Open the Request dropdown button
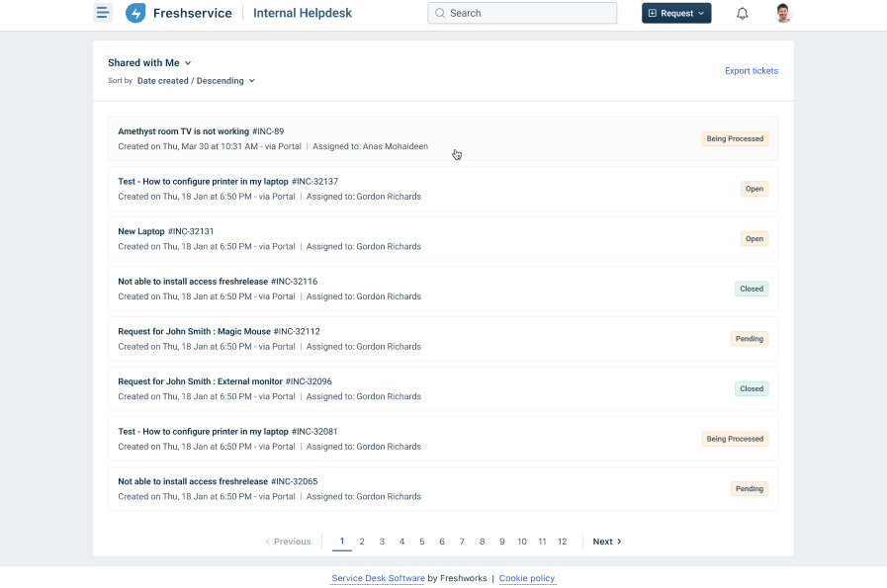Image resolution: width=887 pixels, height=588 pixels. pyautogui.click(x=676, y=13)
